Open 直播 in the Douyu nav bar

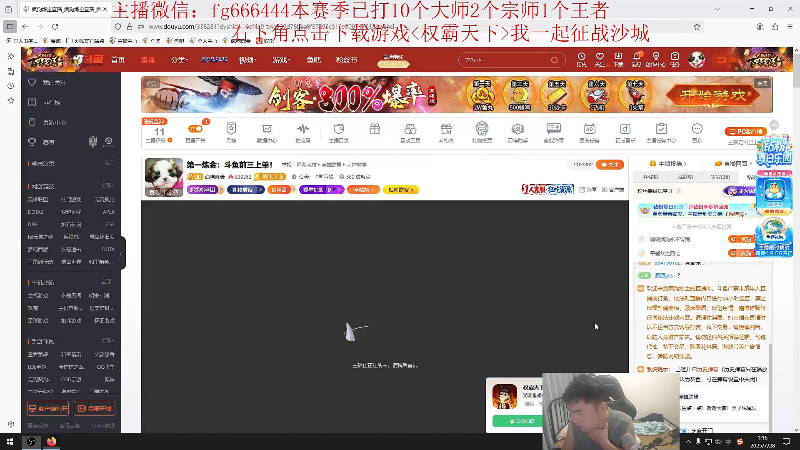click(x=148, y=60)
